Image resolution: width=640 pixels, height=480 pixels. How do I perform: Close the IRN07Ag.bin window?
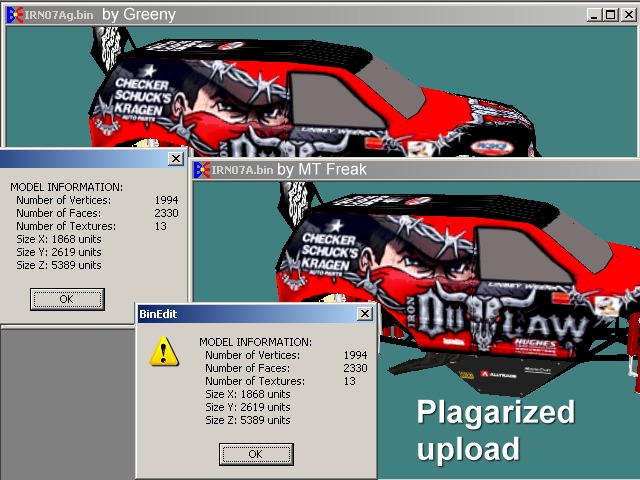click(627, 15)
